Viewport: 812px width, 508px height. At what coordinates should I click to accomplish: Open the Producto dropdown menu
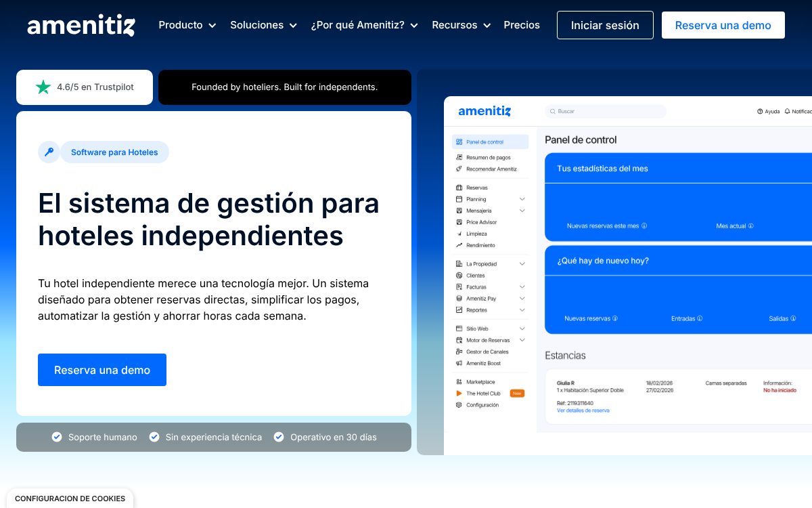[187, 25]
